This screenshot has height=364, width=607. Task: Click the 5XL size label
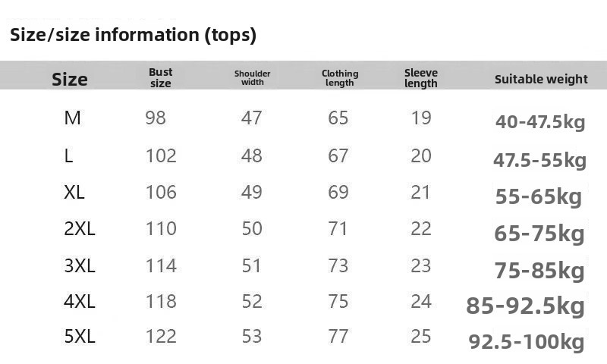(80, 336)
